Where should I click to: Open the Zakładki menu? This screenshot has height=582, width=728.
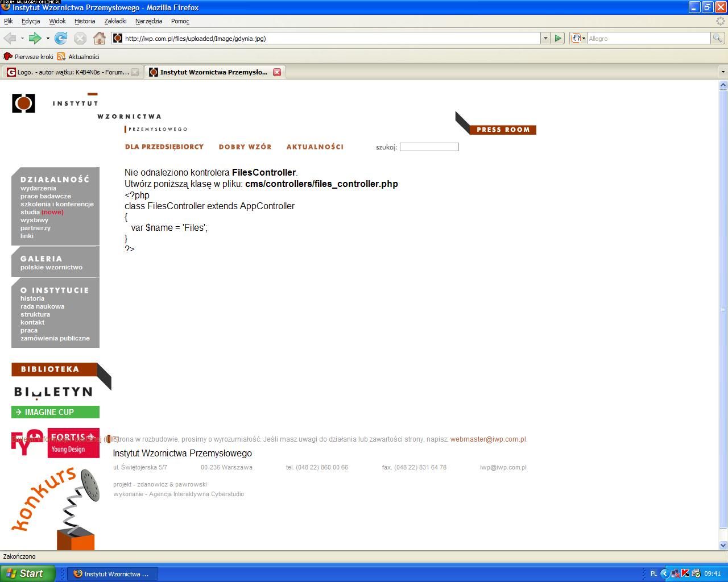coord(115,21)
